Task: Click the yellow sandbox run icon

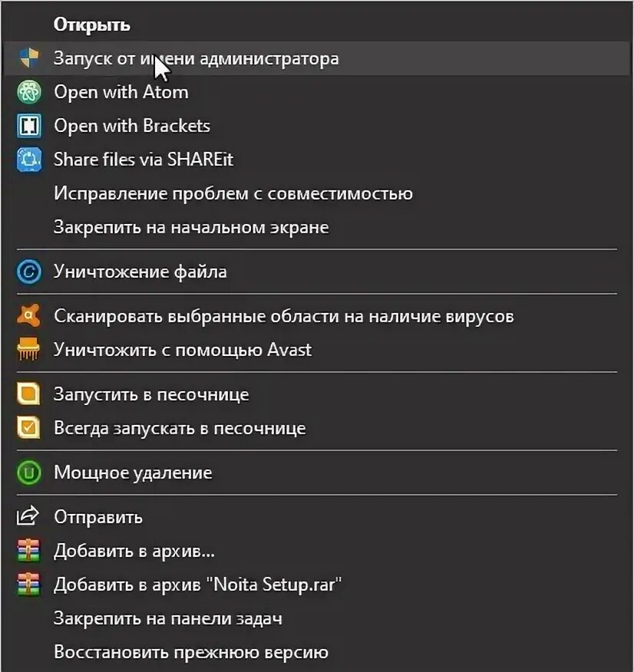Action: click(28, 394)
